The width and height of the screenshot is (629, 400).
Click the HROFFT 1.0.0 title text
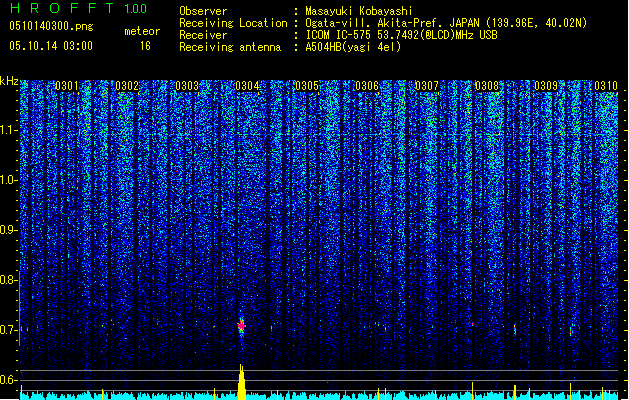pos(78,8)
